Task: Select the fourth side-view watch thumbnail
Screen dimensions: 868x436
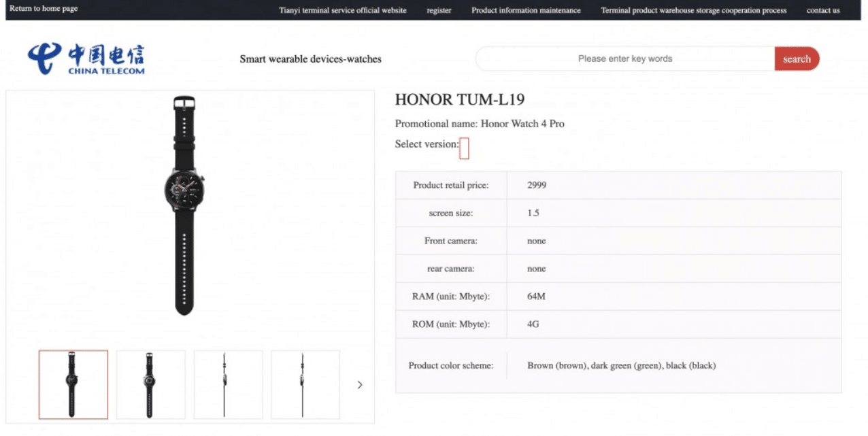Action: click(305, 384)
